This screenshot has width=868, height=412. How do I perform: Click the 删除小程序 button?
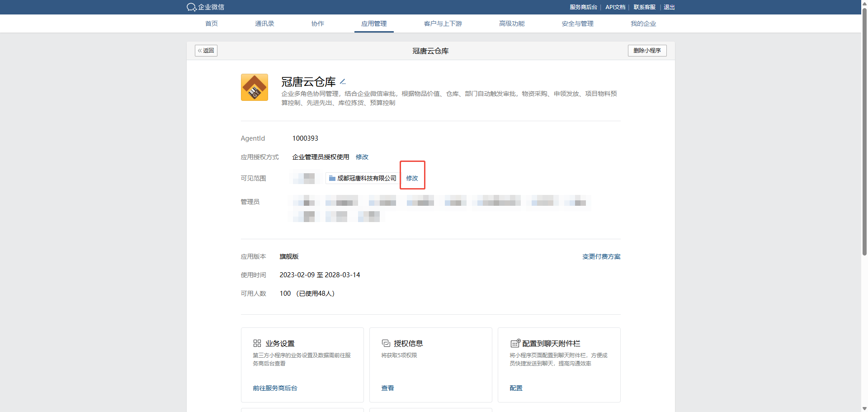[647, 51]
